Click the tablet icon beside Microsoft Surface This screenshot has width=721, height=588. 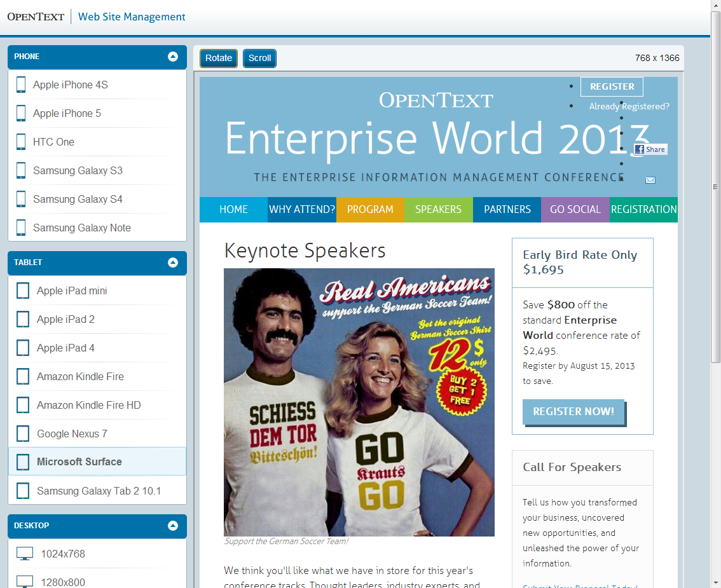point(22,462)
